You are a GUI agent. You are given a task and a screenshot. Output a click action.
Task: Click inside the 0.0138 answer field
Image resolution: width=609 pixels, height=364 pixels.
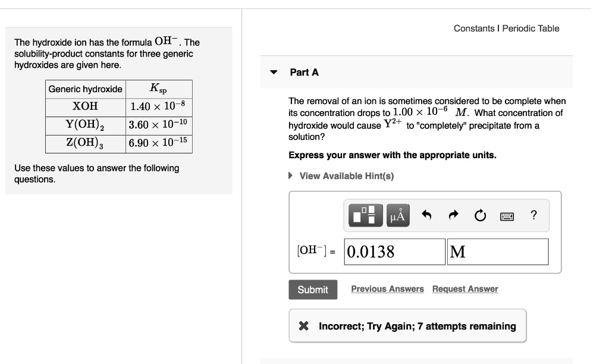click(394, 252)
